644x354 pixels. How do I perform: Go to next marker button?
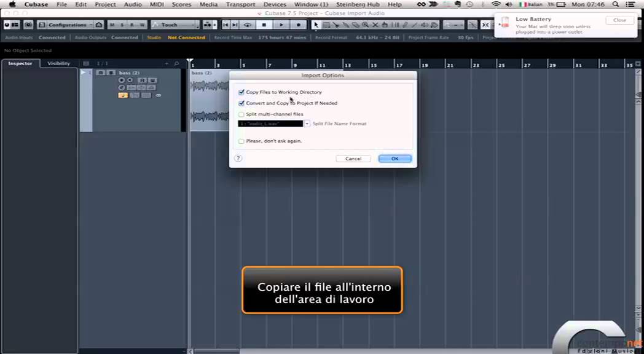tap(235, 25)
